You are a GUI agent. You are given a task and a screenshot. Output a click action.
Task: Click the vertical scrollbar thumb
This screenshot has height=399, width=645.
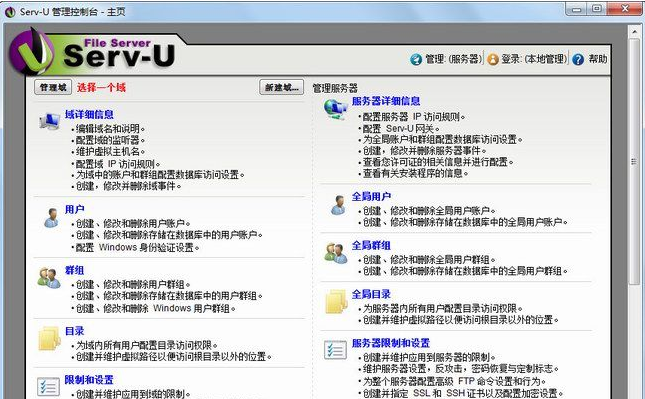pos(634,162)
